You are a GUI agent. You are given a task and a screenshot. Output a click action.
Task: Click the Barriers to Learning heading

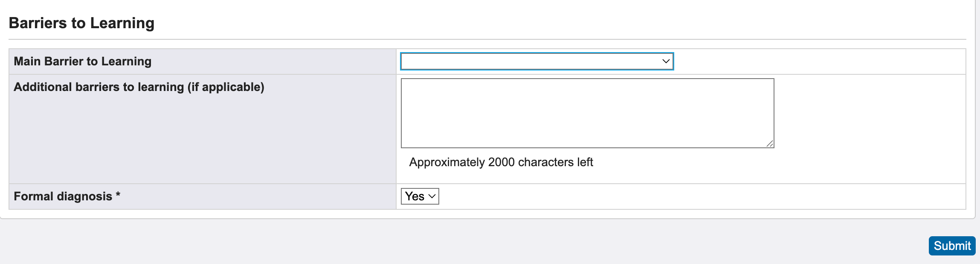click(x=81, y=23)
